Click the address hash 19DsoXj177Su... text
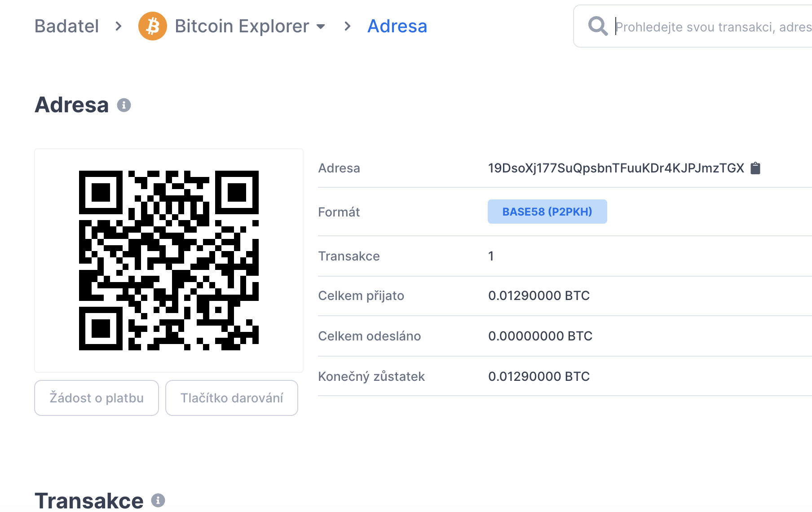 (616, 168)
